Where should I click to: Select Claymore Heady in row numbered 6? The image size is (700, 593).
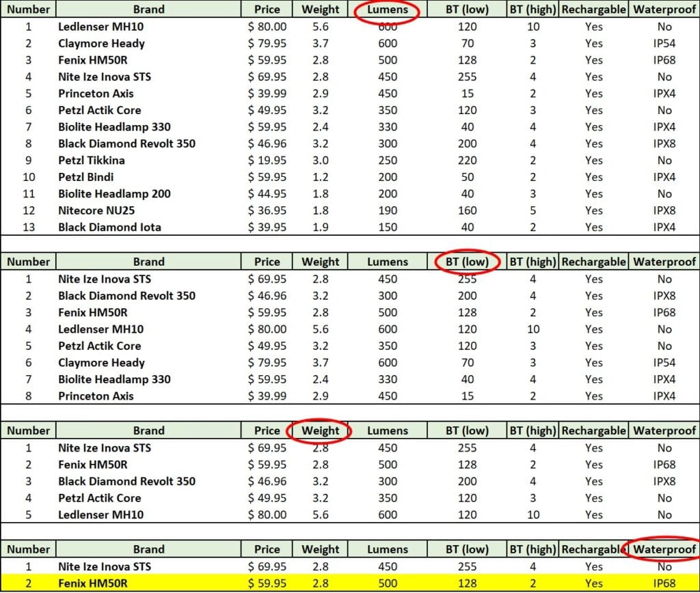(101, 363)
